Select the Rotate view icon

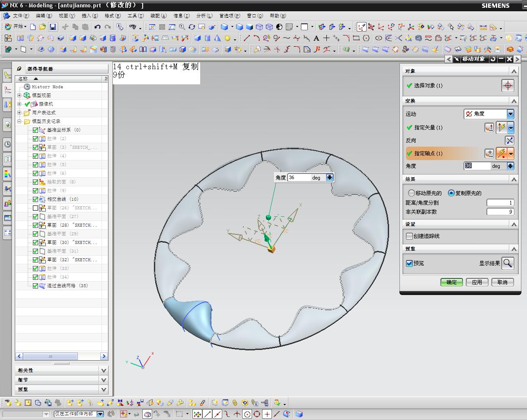[192, 27]
